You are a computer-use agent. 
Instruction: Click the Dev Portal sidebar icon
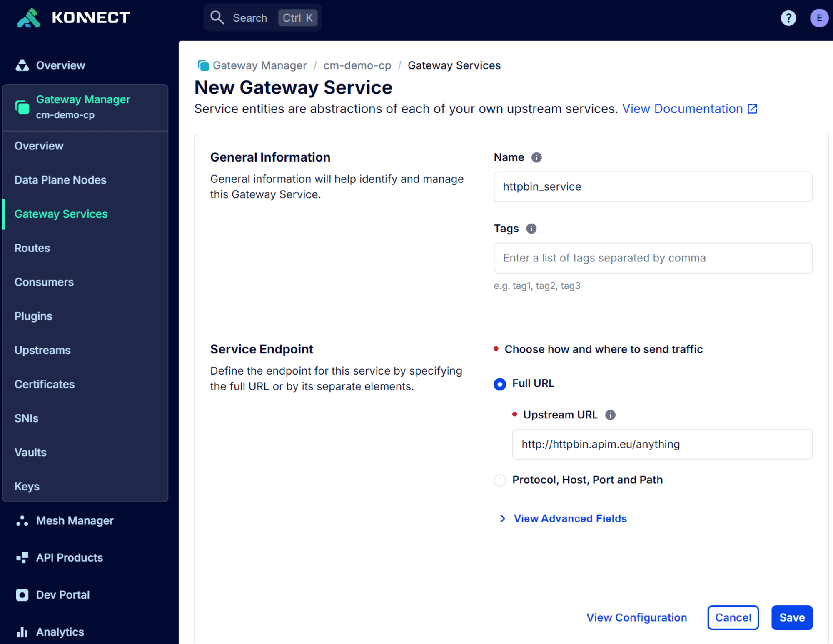[22, 594]
